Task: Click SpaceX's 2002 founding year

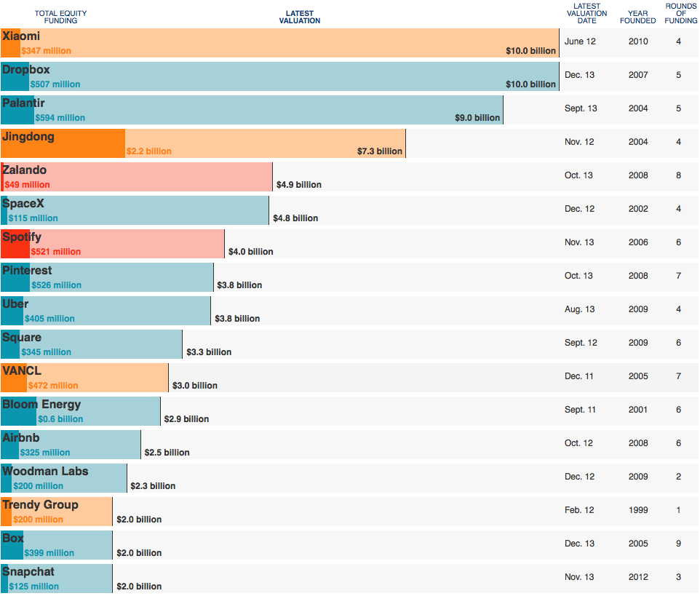Action: coord(638,208)
